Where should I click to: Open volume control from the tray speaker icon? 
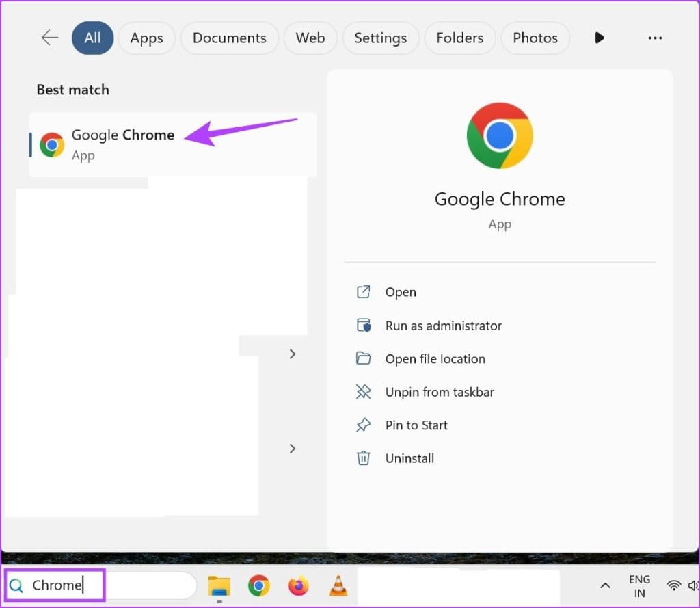click(x=693, y=585)
